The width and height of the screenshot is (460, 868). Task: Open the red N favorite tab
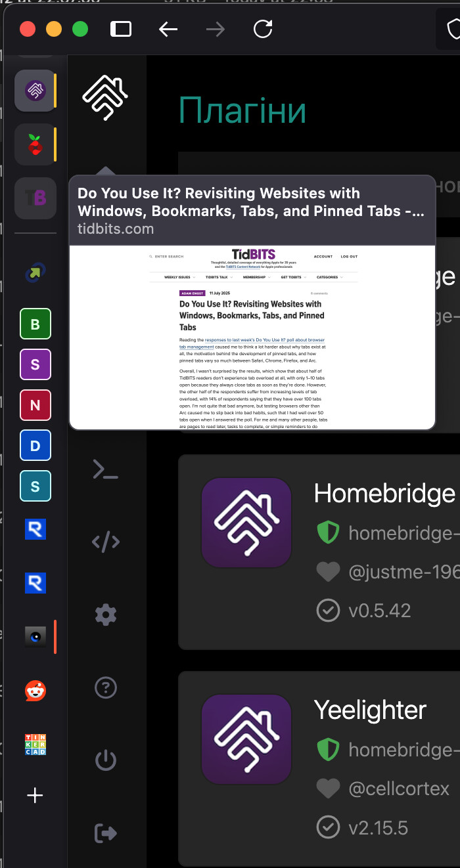pyautogui.click(x=35, y=405)
